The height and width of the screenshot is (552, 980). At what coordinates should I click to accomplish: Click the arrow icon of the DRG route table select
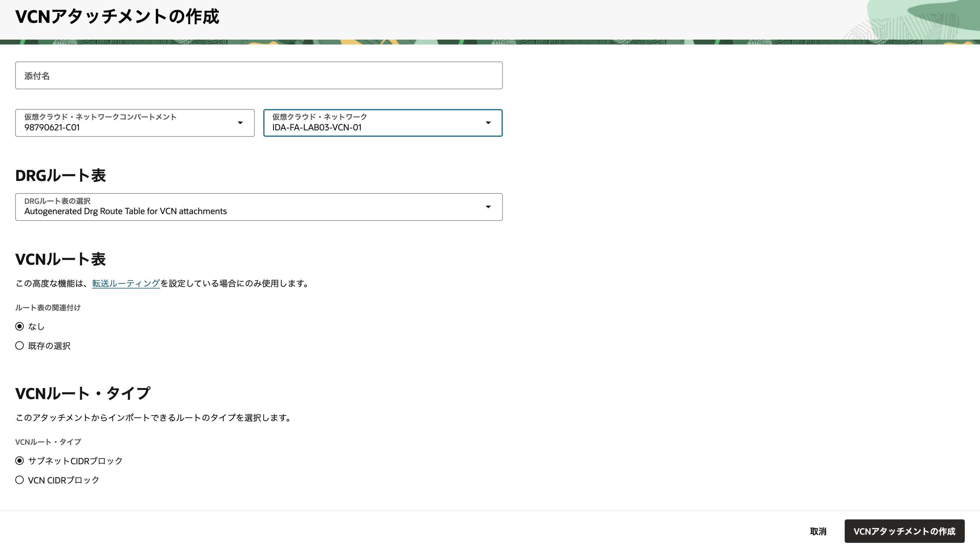pos(488,207)
